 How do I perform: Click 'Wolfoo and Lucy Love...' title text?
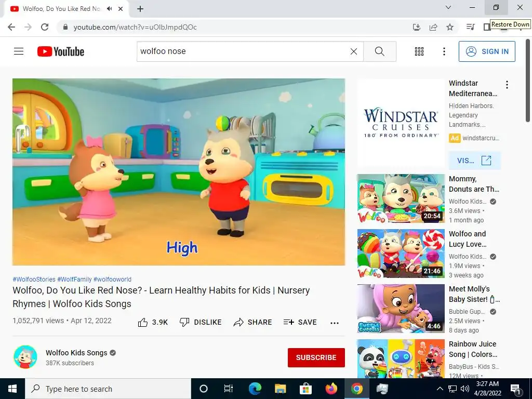coord(468,239)
